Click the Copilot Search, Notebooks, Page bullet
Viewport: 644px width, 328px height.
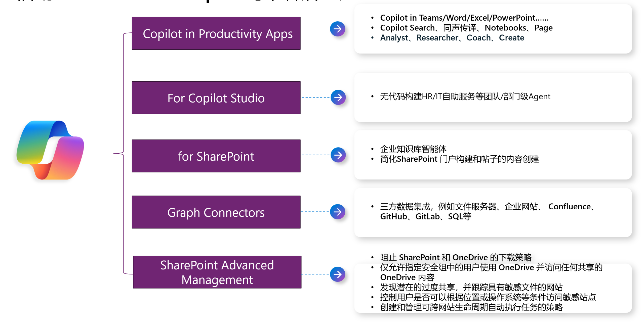(466, 28)
